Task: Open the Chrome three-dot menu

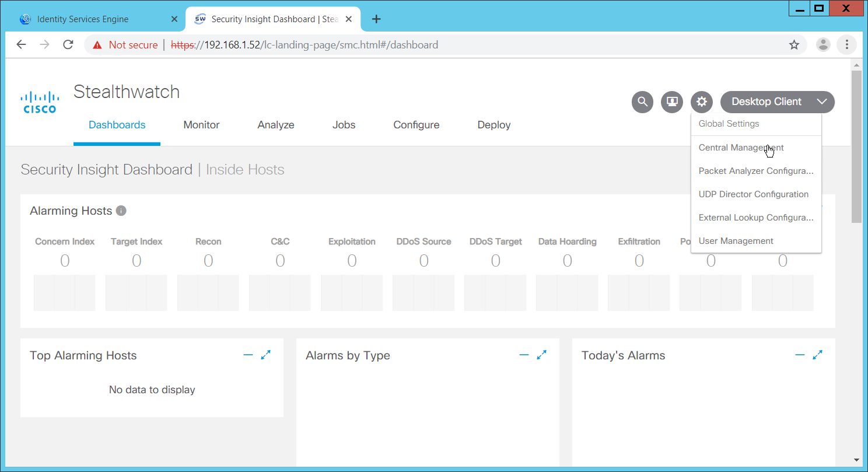Action: [x=846, y=45]
